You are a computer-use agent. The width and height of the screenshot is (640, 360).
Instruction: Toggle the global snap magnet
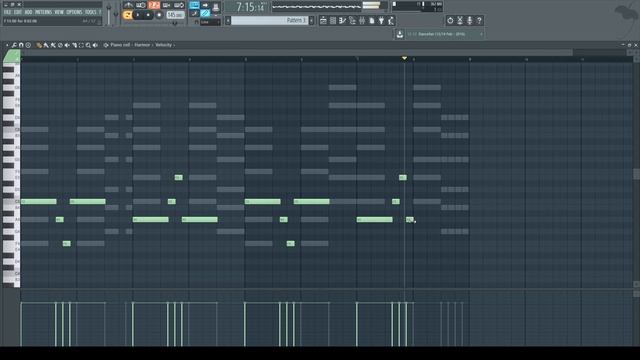[x=197, y=22]
